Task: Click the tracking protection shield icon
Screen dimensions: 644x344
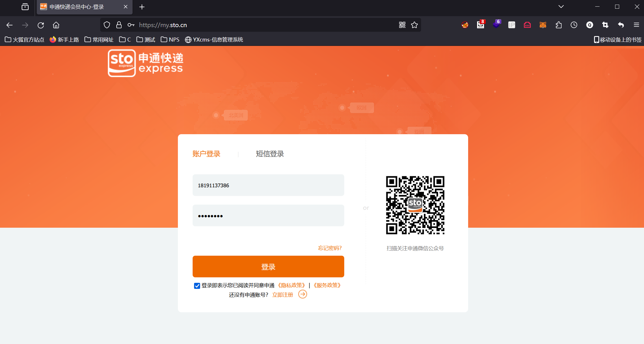Action: click(107, 25)
